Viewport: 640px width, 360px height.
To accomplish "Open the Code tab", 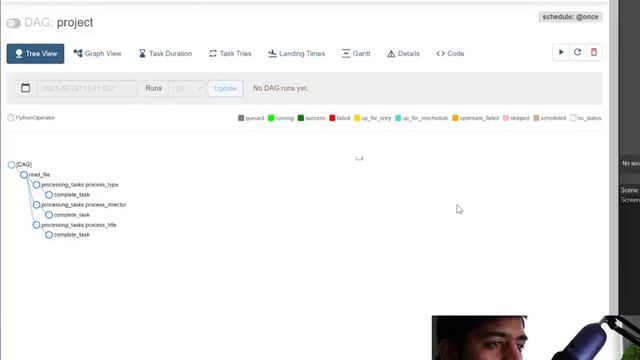I will [450, 53].
